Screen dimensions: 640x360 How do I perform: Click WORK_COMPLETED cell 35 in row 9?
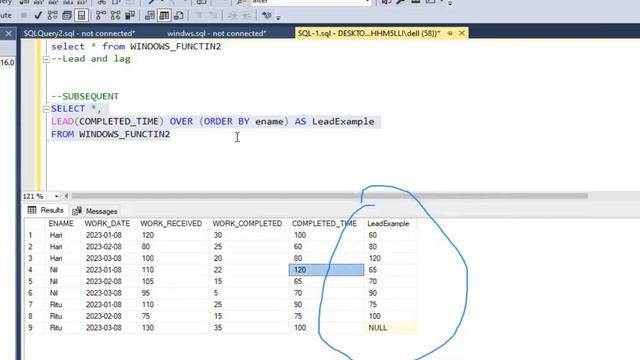coord(249,328)
